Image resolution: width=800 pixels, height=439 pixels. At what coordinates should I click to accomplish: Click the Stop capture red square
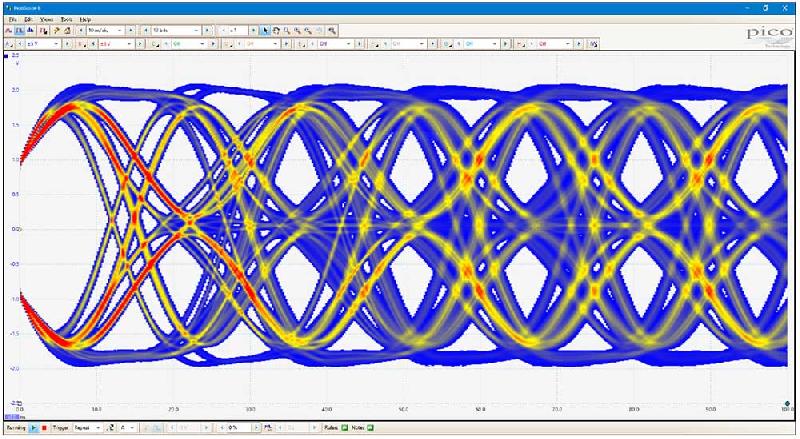pos(43,427)
